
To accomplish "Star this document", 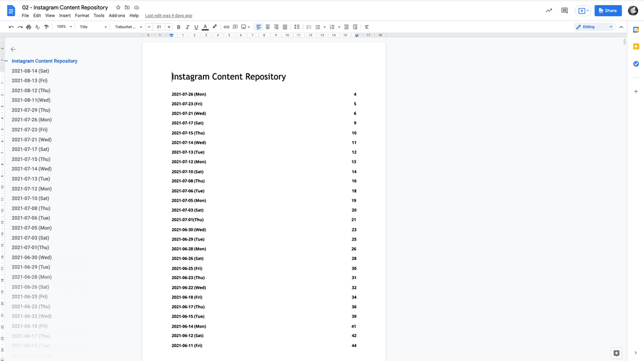I will (x=118, y=7).
